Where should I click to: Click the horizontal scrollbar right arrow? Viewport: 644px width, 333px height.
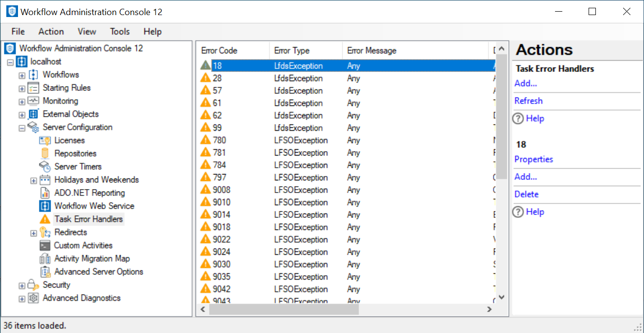pos(490,309)
